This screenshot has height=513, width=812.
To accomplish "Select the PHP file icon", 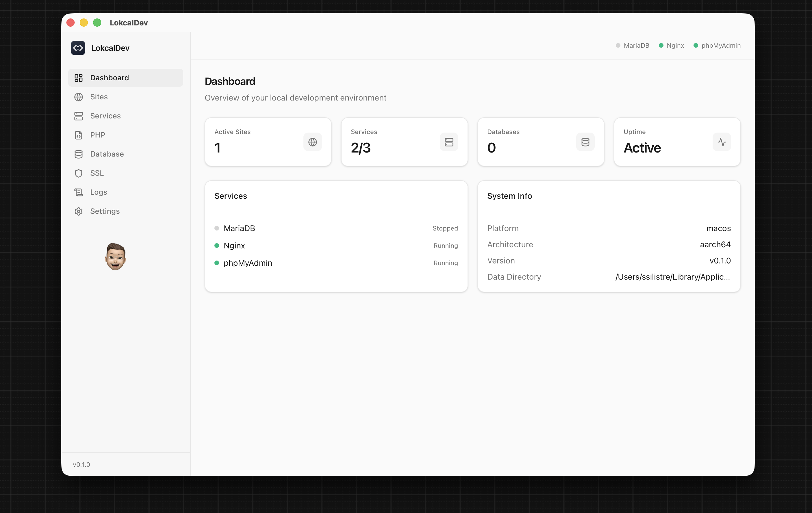I will 79,135.
